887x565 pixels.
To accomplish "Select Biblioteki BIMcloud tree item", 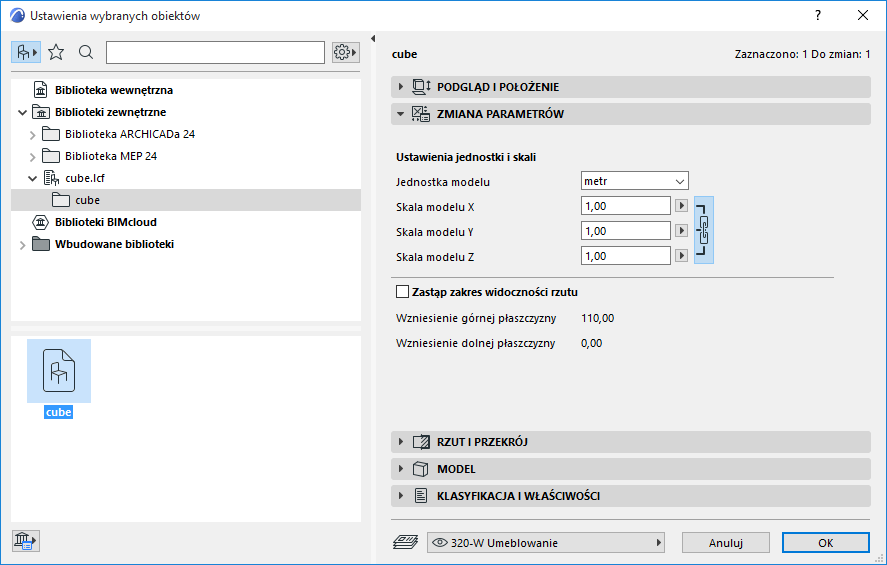I will tap(105, 222).
